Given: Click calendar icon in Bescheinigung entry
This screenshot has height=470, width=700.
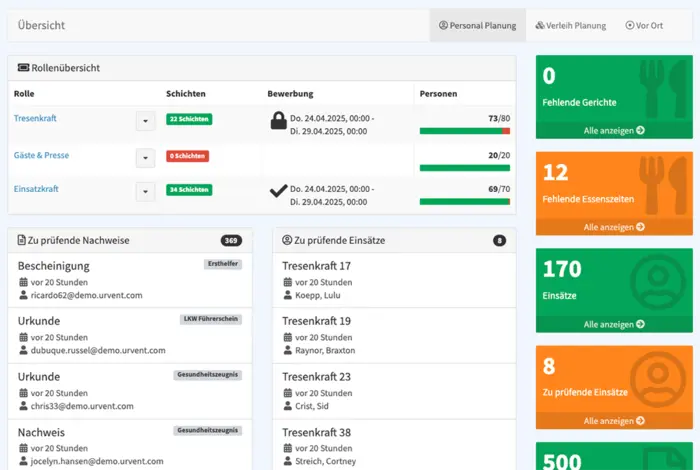Looking at the screenshot, I should pos(23,282).
